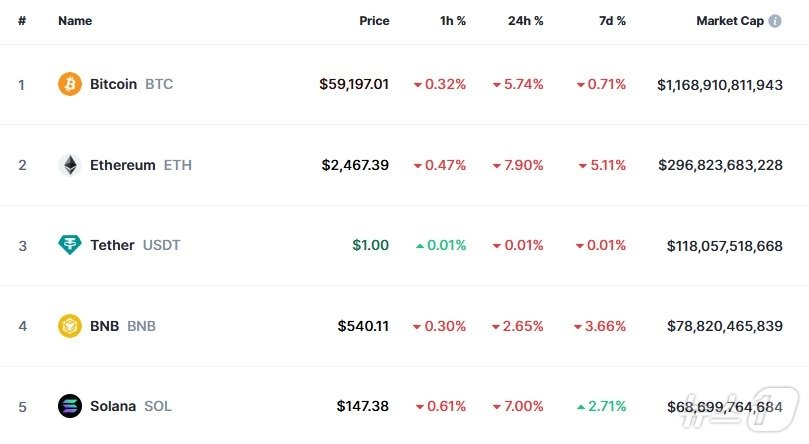Sort by rank # column header
Image resolution: width=809 pixels, height=444 pixels.
coord(22,21)
